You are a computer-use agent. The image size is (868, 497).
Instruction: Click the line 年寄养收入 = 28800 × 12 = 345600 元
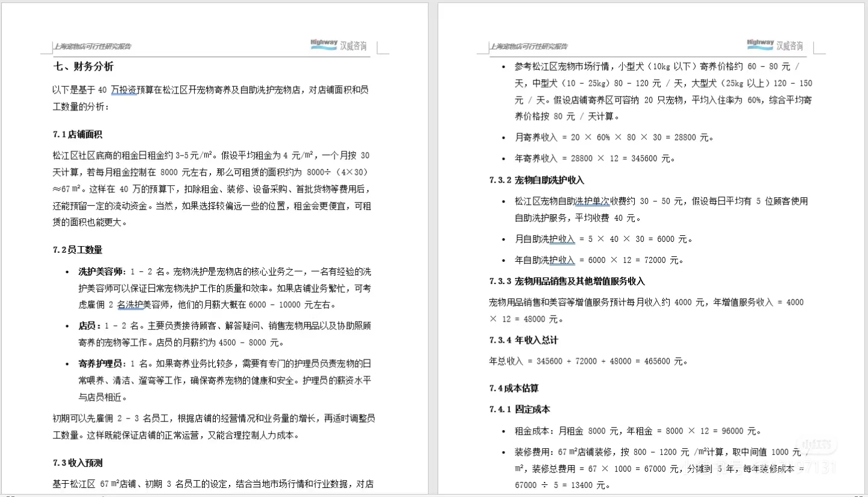tap(594, 159)
